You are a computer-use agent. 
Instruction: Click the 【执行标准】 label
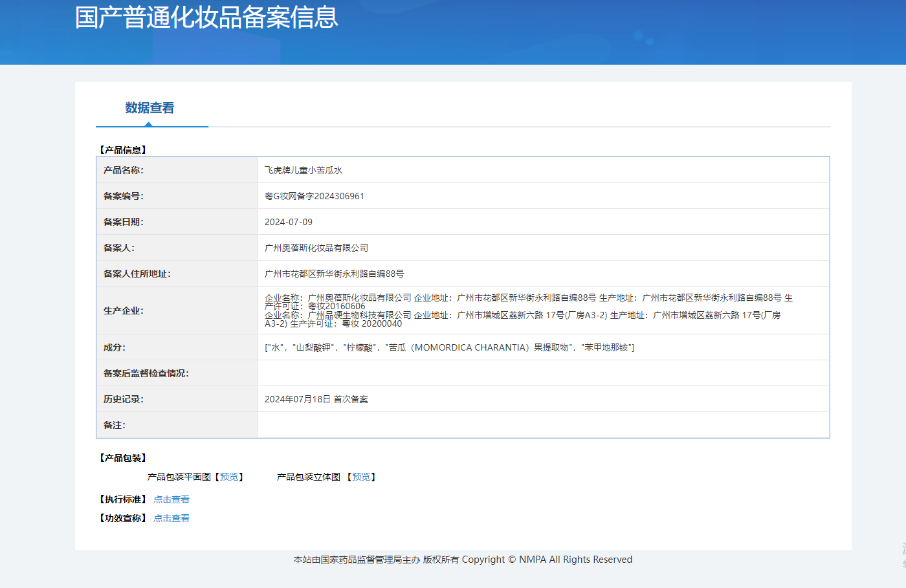(122, 499)
